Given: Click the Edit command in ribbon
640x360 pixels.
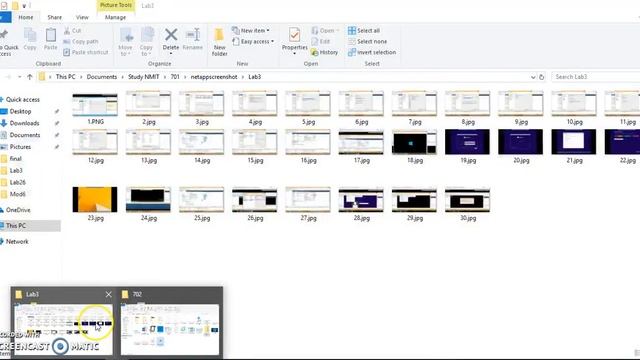Looking at the screenshot, I should tap(321, 41).
